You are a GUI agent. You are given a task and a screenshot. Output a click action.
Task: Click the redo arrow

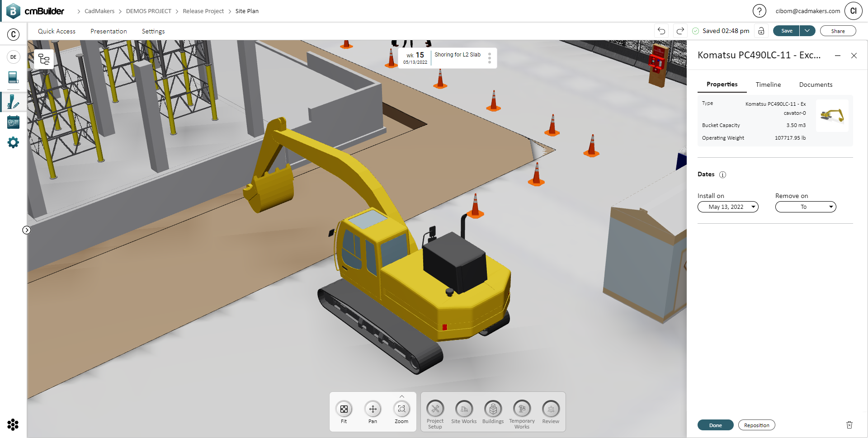coord(680,31)
